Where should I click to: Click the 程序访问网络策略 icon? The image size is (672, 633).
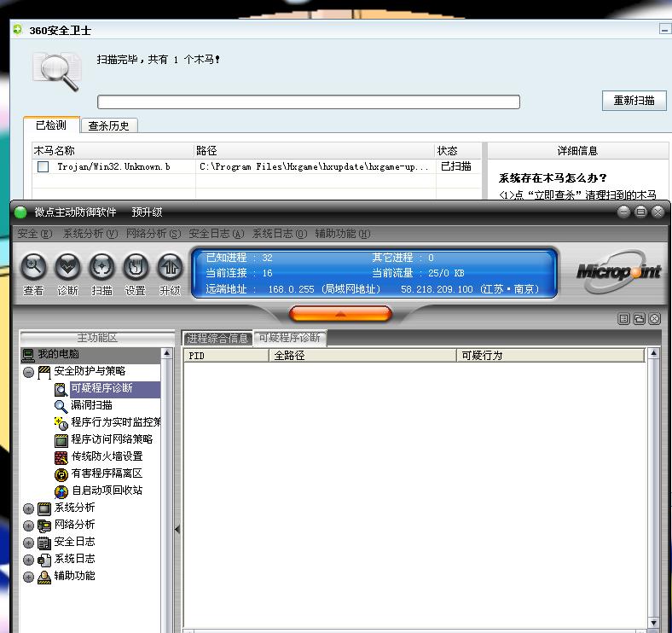point(61,440)
